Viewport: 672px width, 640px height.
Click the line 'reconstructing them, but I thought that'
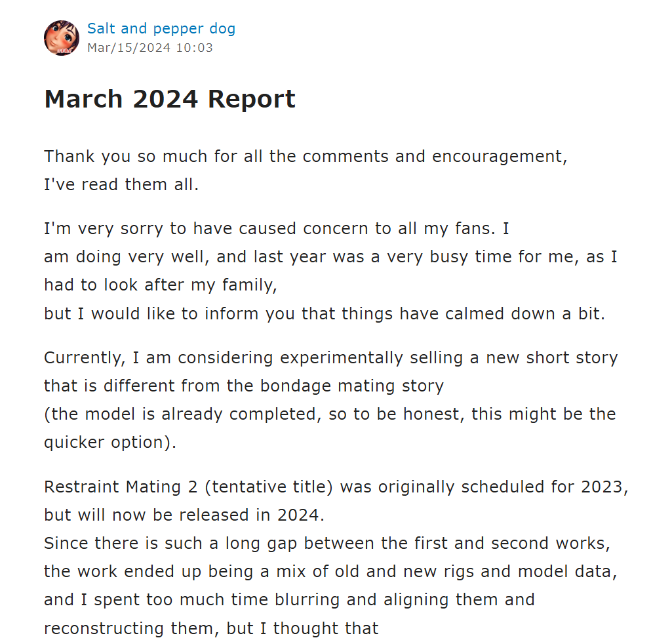click(x=211, y=628)
